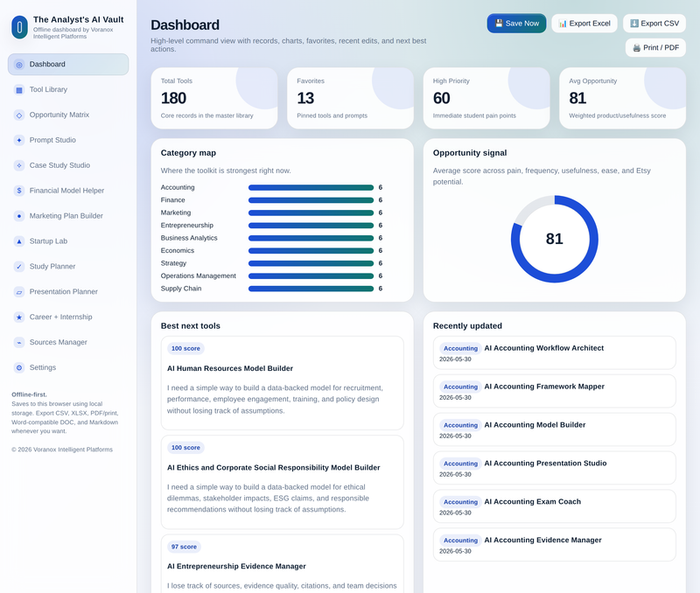This screenshot has width=700, height=593.
Task: Click the Export CSV button
Action: click(654, 24)
